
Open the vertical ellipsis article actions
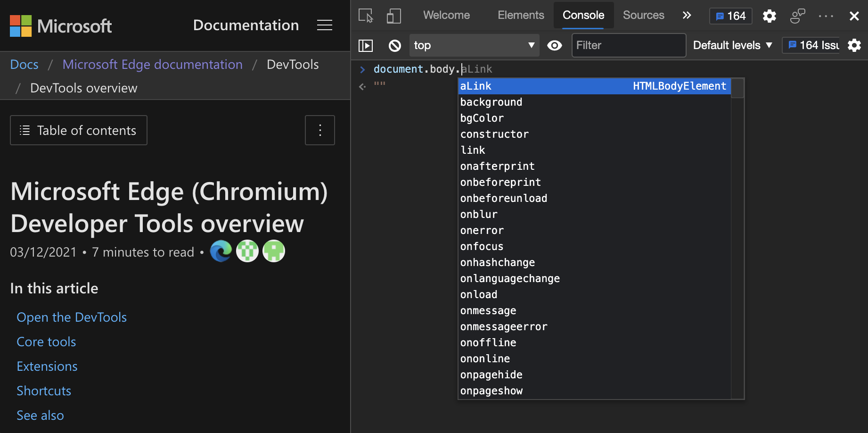pyautogui.click(x=320, y=130)
